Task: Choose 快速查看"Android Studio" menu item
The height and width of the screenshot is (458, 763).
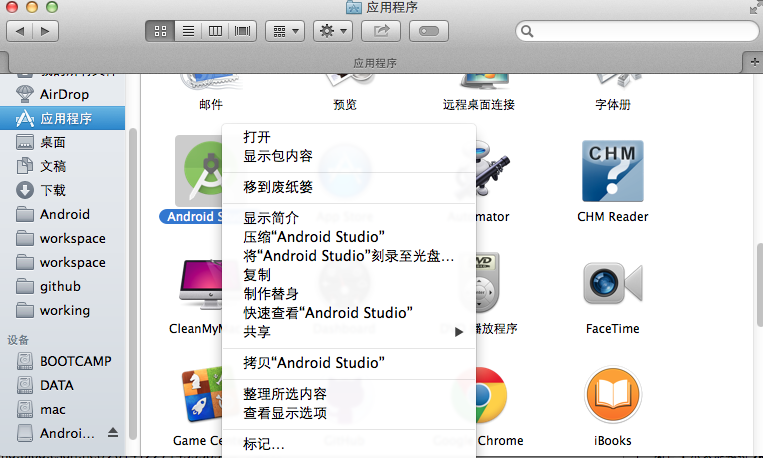Action: 348,313
